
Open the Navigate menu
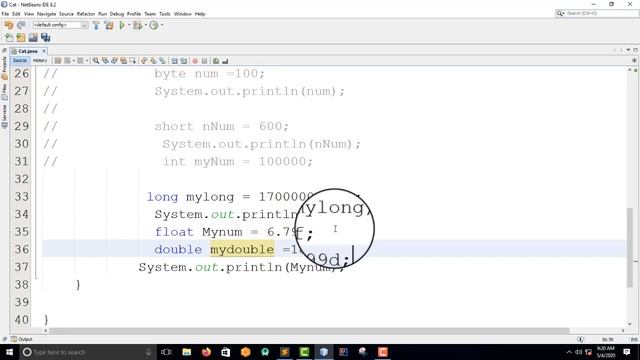(x=47, y=14)
